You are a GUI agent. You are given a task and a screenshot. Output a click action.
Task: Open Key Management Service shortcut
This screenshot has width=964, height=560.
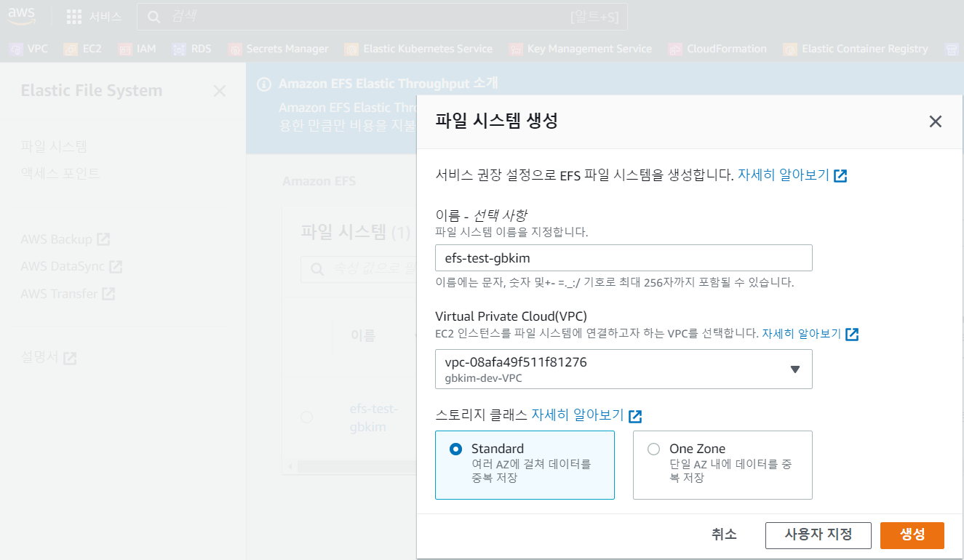point(581,49)
